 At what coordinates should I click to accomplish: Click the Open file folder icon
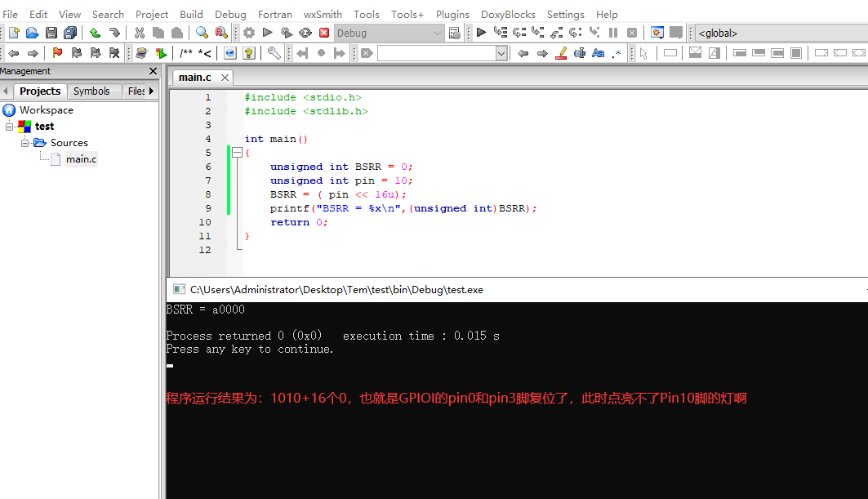click(x=32, y=33)
